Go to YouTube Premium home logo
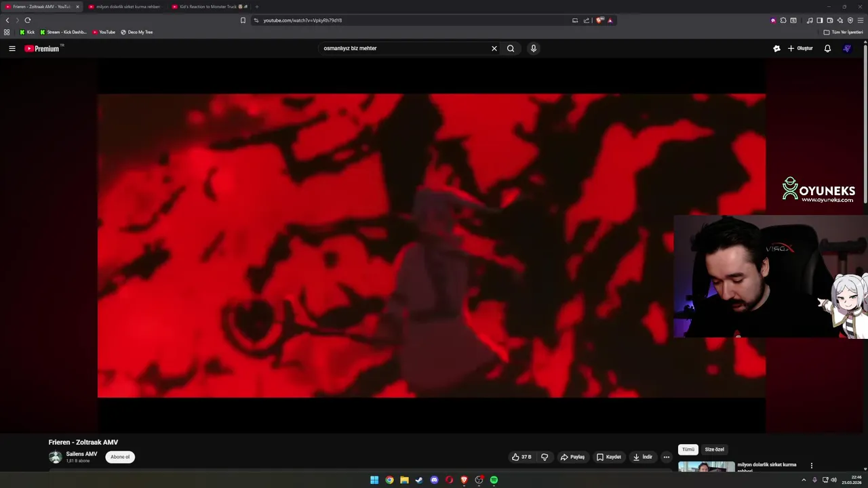The width and height of the screenshot is (868, 488). (43, 48)
